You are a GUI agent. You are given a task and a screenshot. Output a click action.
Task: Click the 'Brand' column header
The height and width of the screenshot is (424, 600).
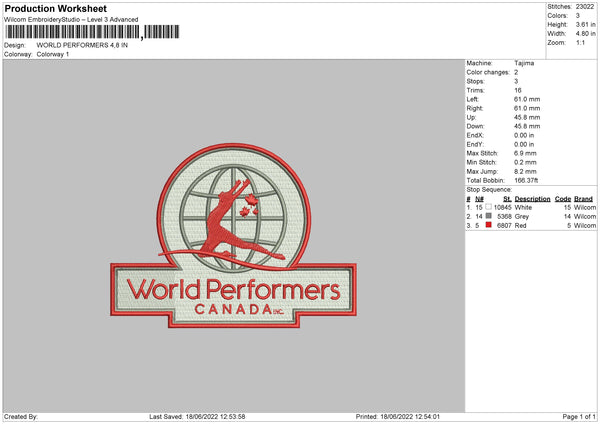[583, 199]
